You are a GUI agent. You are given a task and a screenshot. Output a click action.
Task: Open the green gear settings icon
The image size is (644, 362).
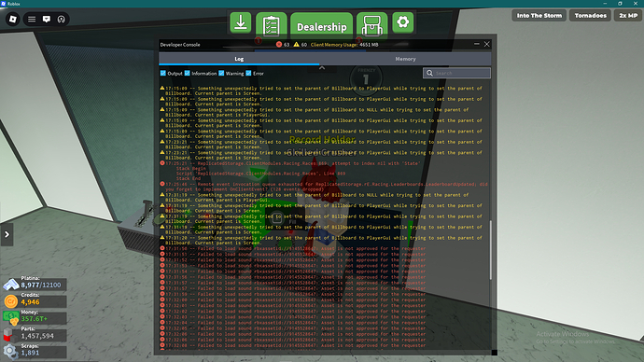coord(403,22)
